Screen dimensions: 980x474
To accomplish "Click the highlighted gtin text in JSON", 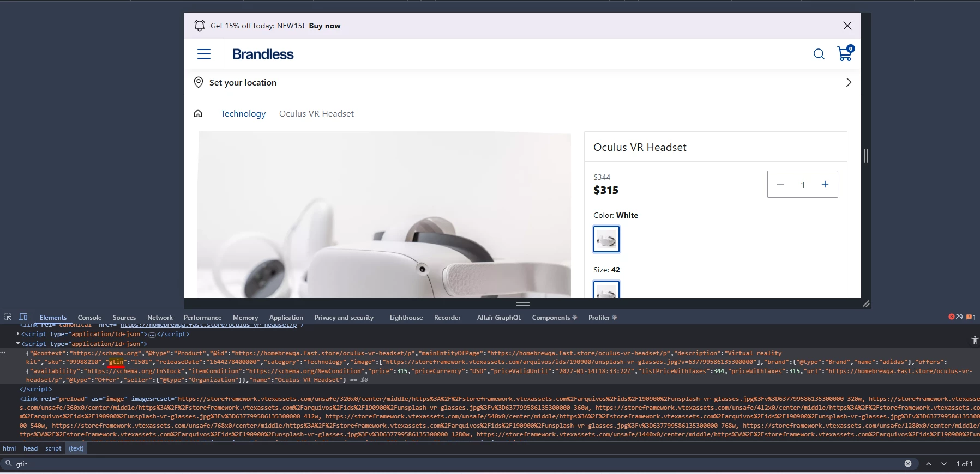I will pyautogui.click(x=116, y=362).
